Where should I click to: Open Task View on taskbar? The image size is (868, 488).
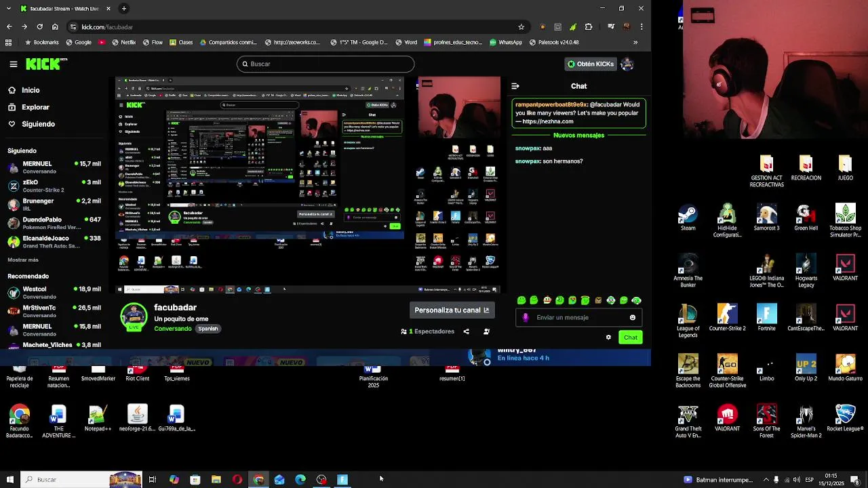click(x=153, y=480)
